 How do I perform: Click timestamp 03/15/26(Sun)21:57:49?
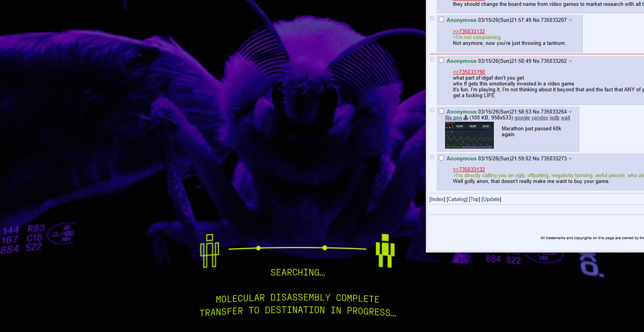point(505,20)
